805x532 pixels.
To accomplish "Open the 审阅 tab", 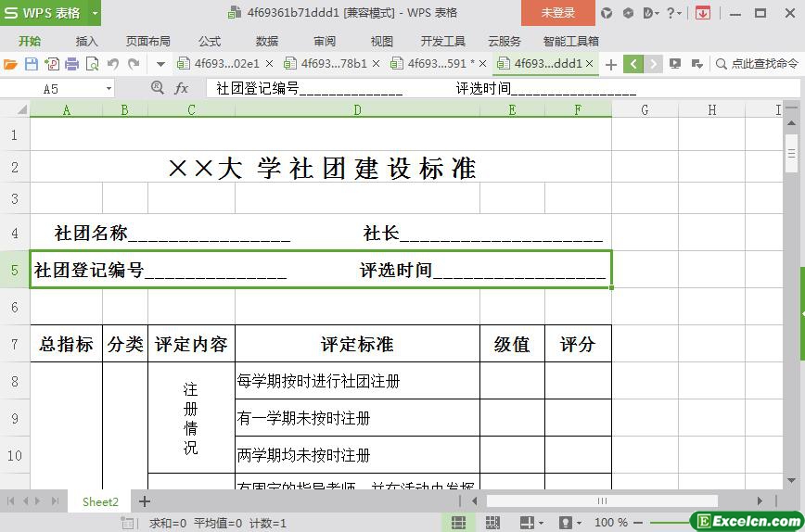I will pyautogui.click(x=325, y=41).
